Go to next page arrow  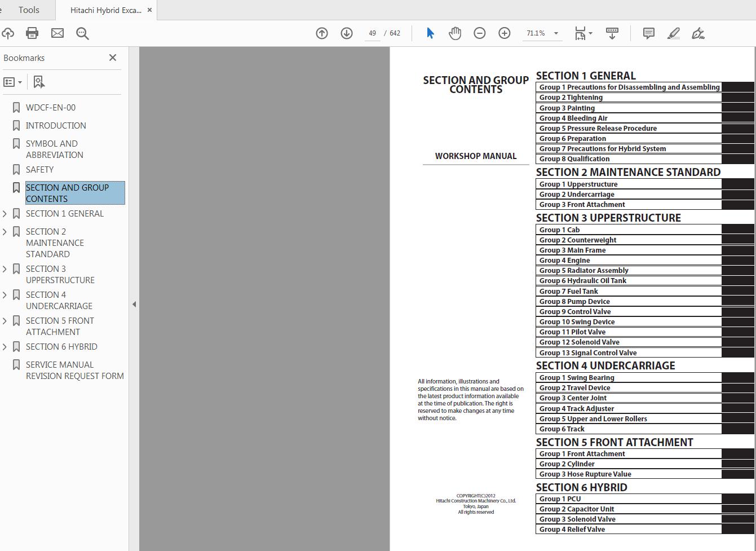coord(347,33)
